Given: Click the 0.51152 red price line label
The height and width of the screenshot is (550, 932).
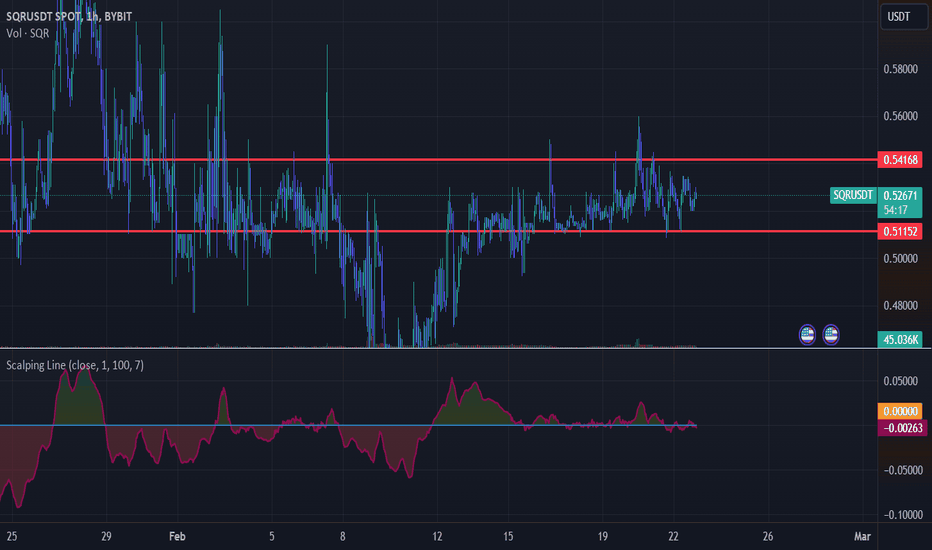Looking at the screenshot, I should click(900, 231).
